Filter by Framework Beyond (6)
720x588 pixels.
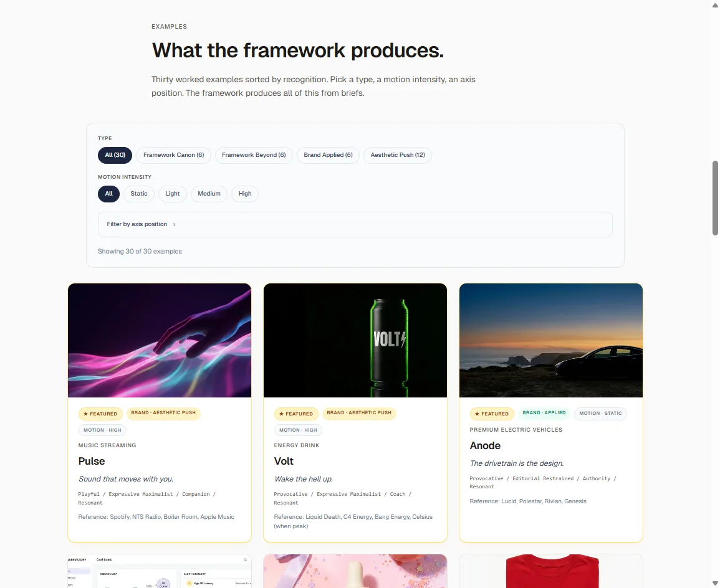(254, 155)
